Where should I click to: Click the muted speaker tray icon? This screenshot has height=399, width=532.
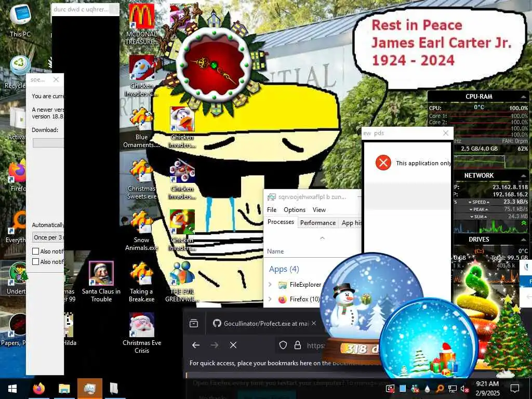click(x=465, y=389)
